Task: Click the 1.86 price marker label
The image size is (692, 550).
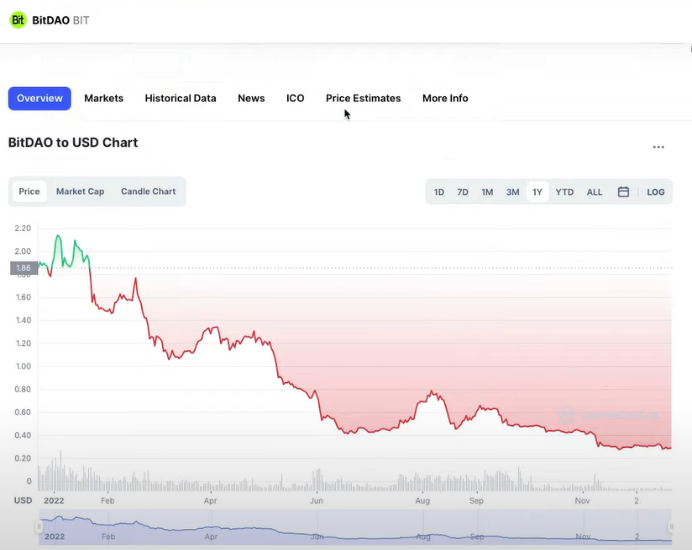Action: click(x=24, y=268)
